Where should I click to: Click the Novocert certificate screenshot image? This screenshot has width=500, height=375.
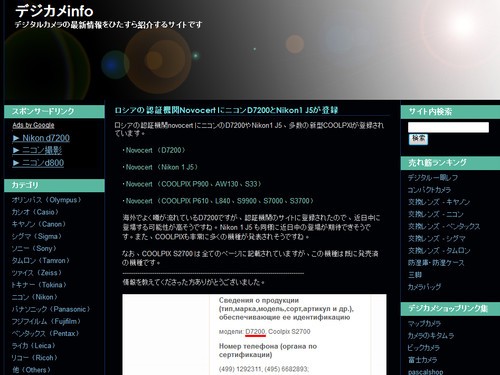[x=254, y=334]
